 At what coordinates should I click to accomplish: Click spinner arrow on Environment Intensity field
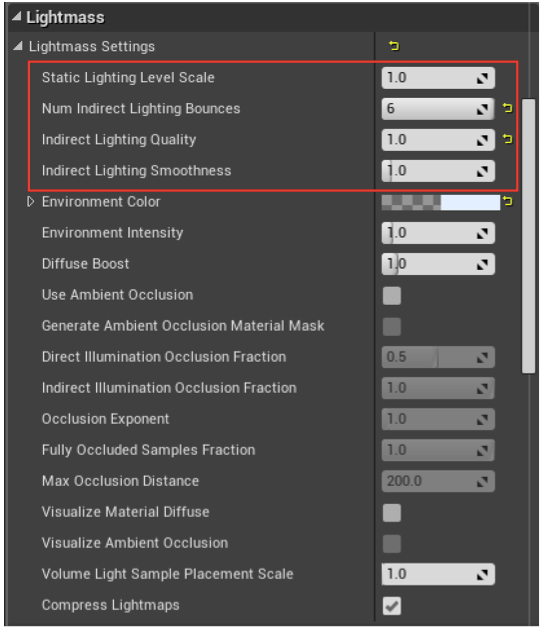(x=482, y=233)
